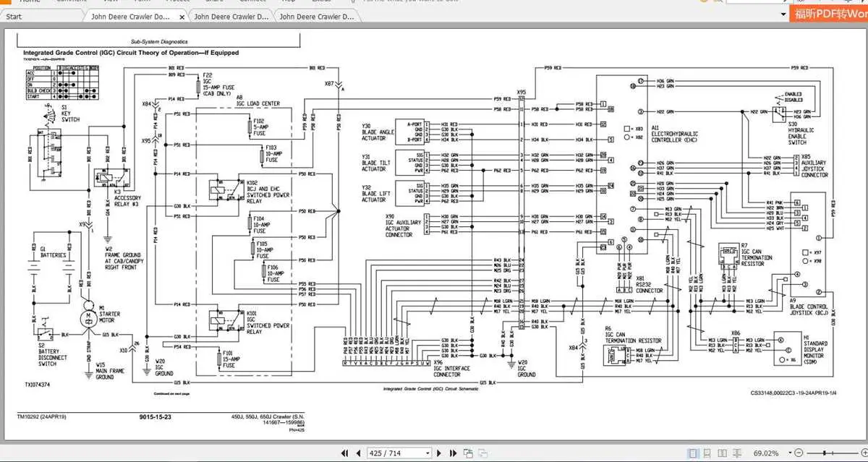This screenshot has width=868, height=462.
Task: Click the A9 Blade Control Joystick label
Action: point(811,305)
